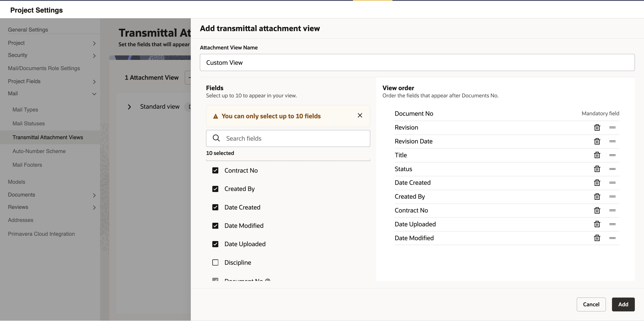Expand the Documents section
Viewport: 644px width, 321px height.
click(x=94, y=195)
